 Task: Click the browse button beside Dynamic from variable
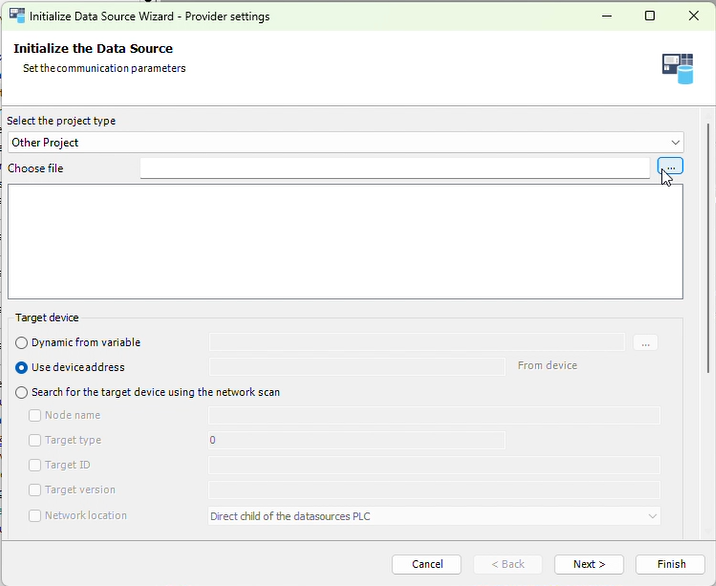[x=645, y=343]
